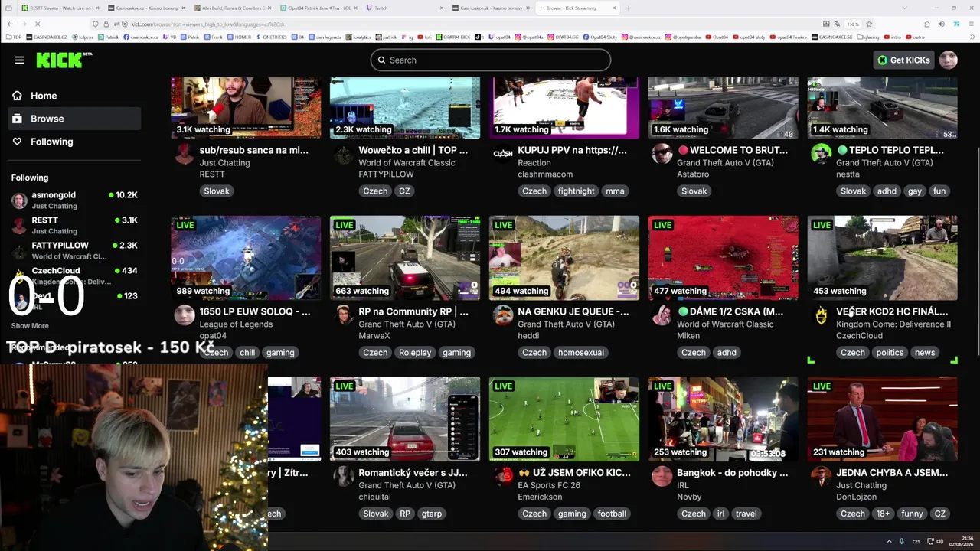Select Browse in sidebar

point(73,119)
